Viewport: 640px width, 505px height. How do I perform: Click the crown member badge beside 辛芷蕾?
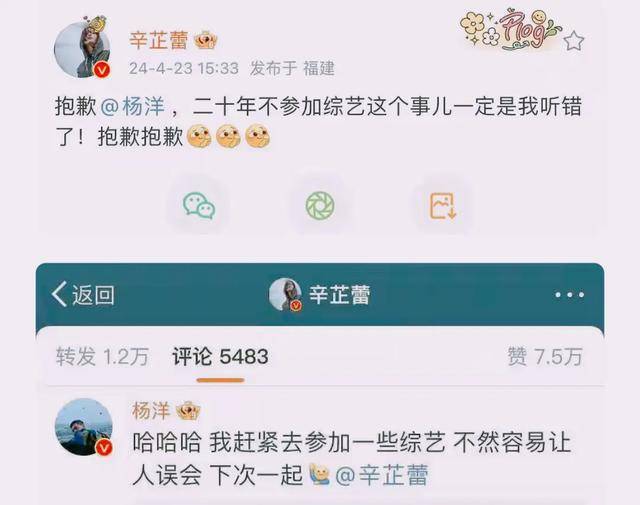pos(206,41)
